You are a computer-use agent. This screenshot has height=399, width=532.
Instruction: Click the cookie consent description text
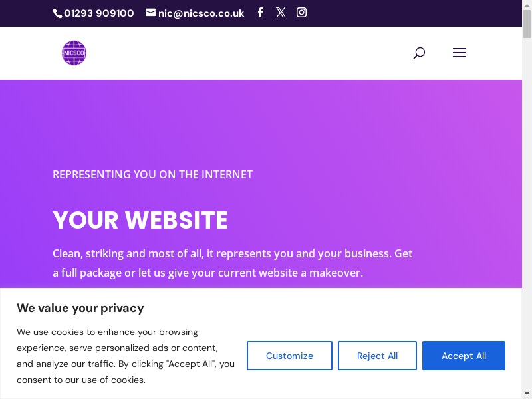(126, 356)
